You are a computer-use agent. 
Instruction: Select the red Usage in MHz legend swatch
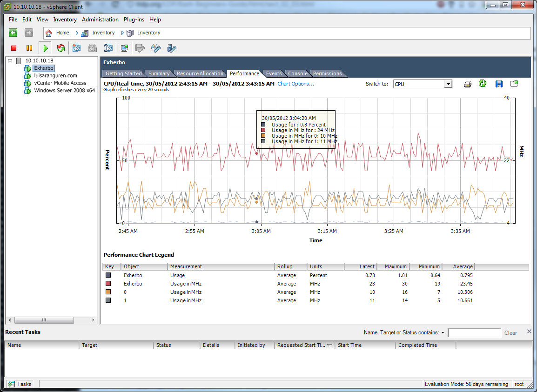click(108, 284)
